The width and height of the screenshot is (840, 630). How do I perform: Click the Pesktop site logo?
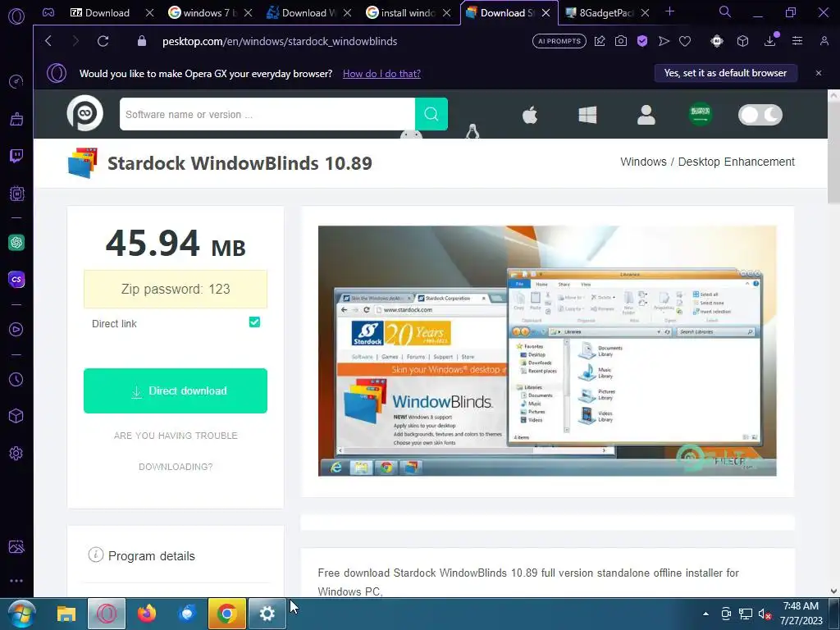coord(84,113)
